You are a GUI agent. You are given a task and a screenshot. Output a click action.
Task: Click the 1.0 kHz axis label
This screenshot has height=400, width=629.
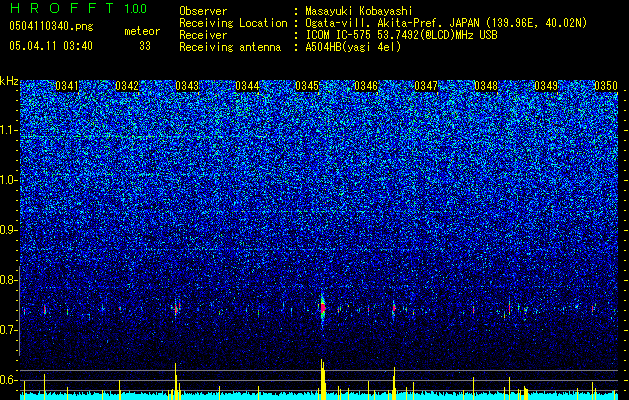coord(8,180)
